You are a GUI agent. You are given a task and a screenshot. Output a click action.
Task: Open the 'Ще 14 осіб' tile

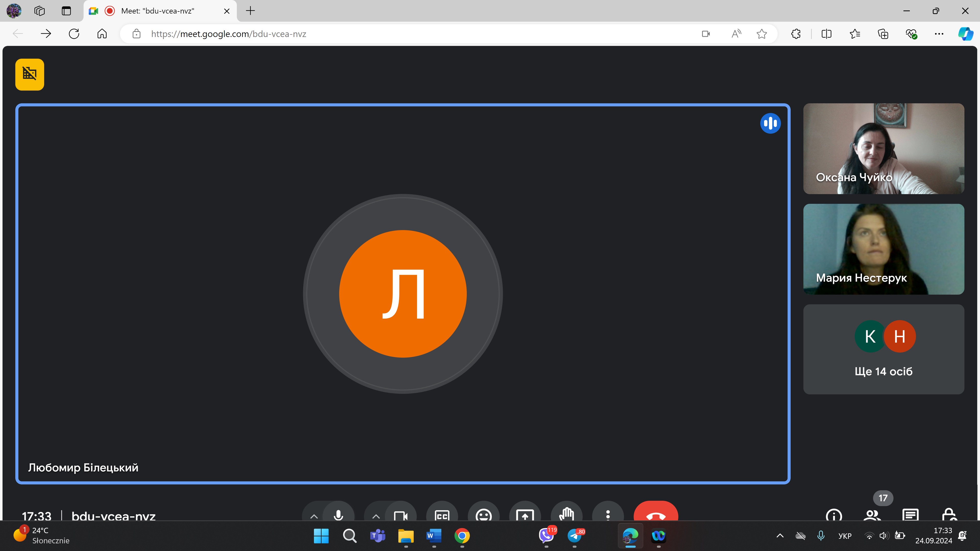(883, 349)
